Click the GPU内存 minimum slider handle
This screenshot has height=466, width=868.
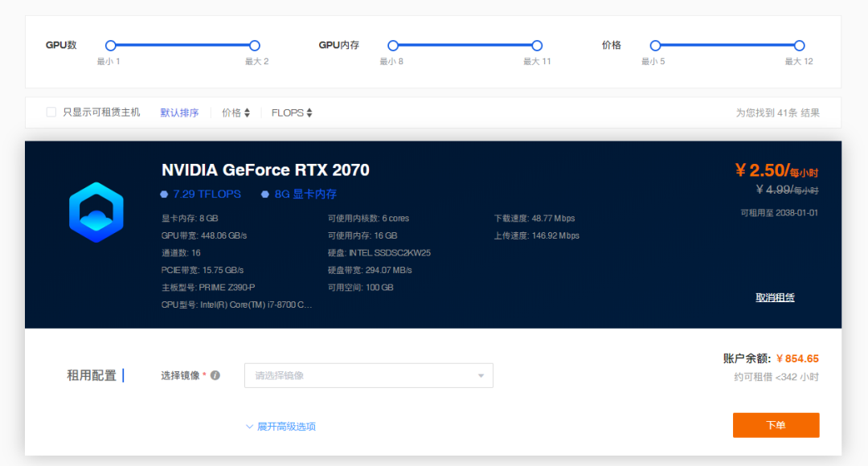point(393,45)
